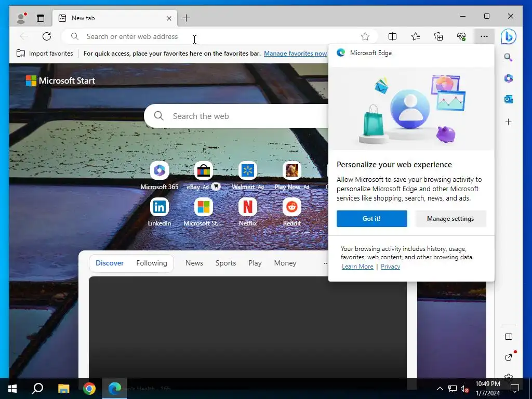
Task: Show hidden system tray icons
Action: (x=440, y=389)
